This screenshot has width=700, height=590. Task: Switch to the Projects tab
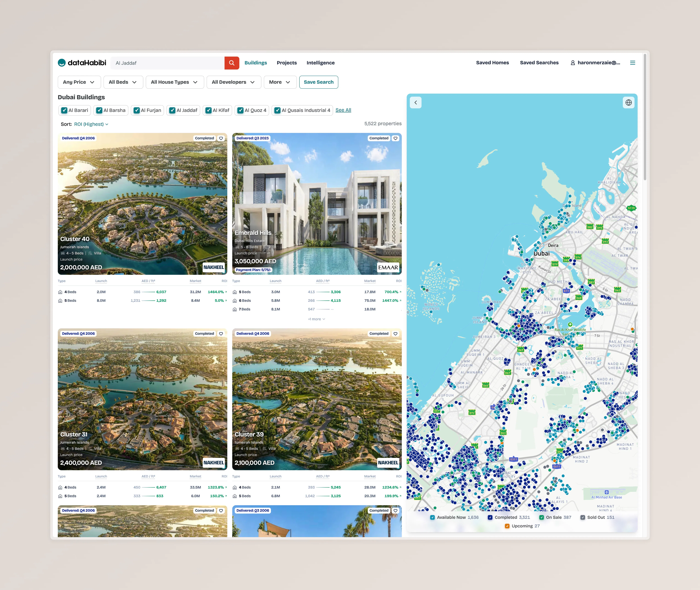point(287,63)
